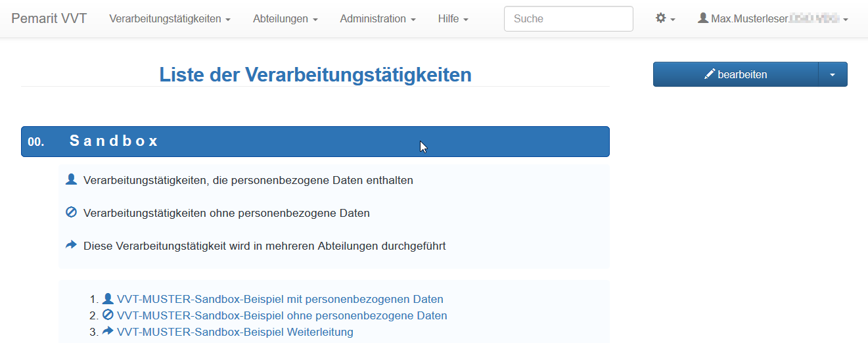Click forward arrow icon beside third list entry
868x343 pixels.
coord(108,332)
